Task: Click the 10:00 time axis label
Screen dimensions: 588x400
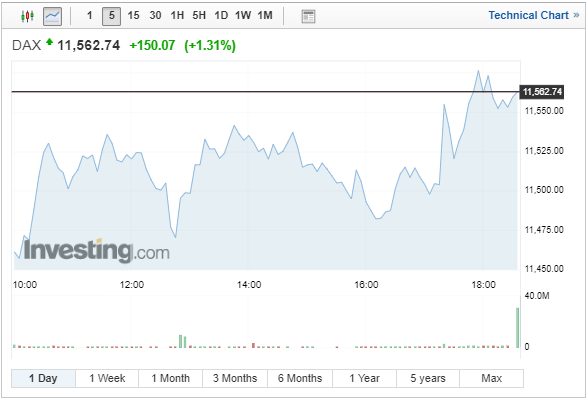Action: (25, 285)
